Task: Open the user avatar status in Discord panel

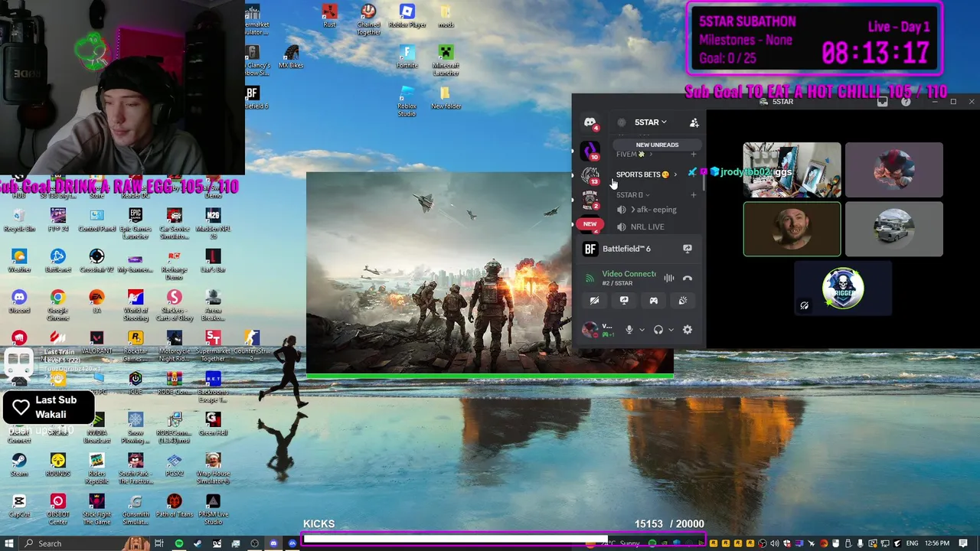Action: pos(590,330)
